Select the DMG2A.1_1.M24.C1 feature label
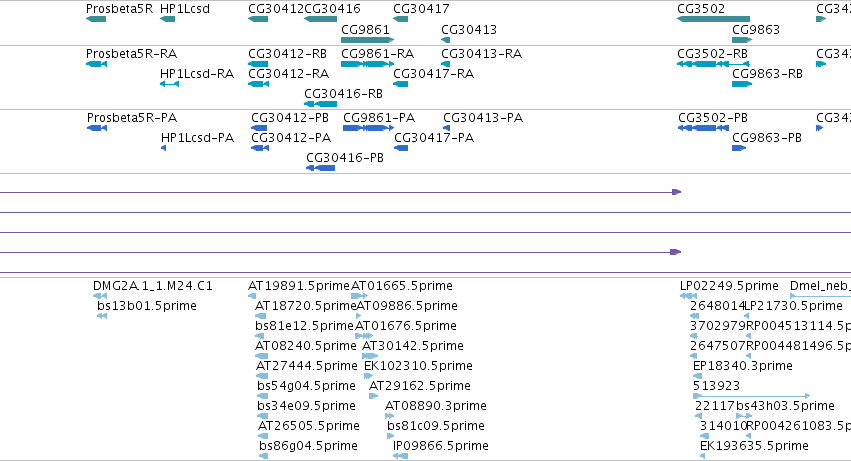Screen dimensions: 851x461 pyautogui.click(x=153, y=286)
